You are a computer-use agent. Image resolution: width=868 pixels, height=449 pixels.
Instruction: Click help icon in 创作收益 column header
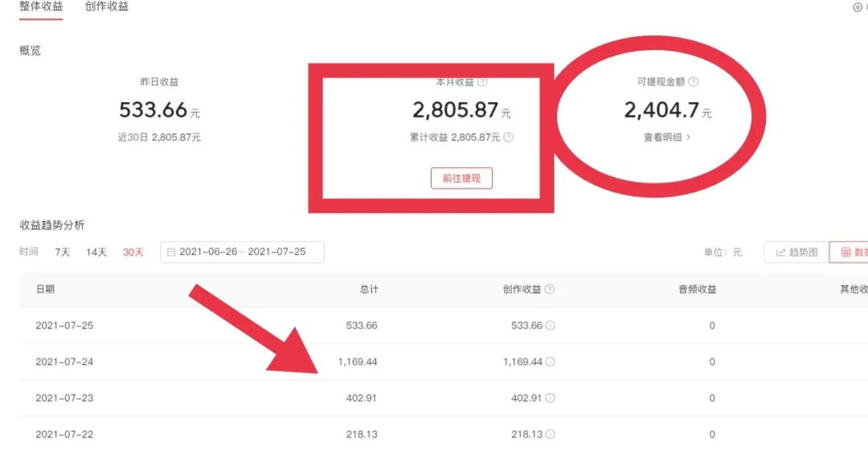[x=550, y=289]
